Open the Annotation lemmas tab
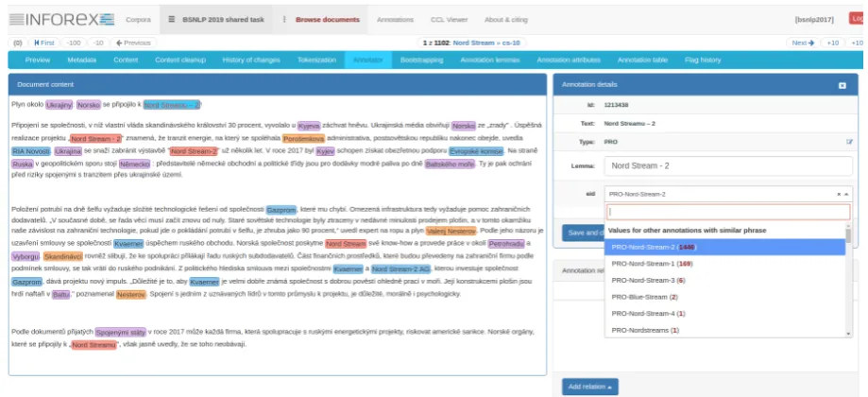Image resolution: width=868 pixels, height=397 pixels. point(490,60)
